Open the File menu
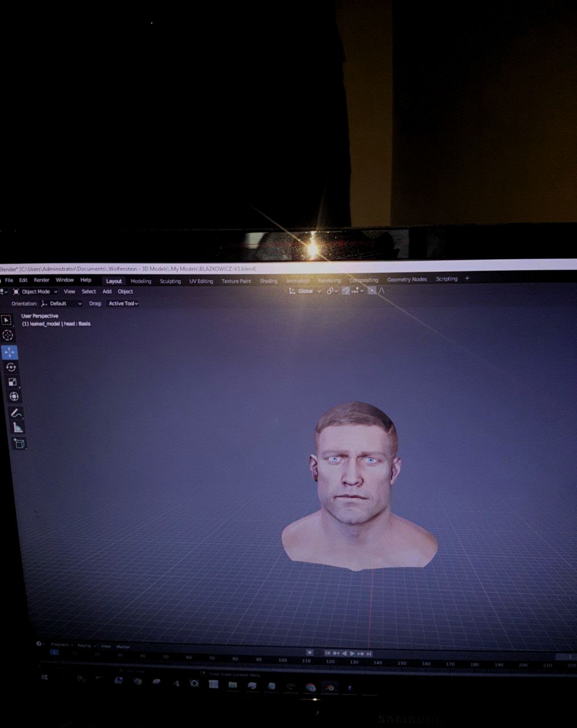The width and height of the screenshot is (577, 728). point(9,280)
